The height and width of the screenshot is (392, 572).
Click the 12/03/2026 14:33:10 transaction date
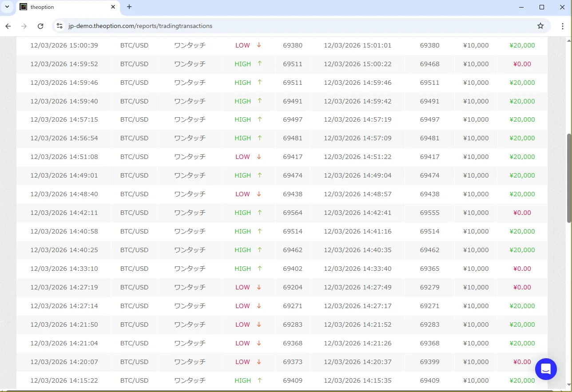coord(64,269)
